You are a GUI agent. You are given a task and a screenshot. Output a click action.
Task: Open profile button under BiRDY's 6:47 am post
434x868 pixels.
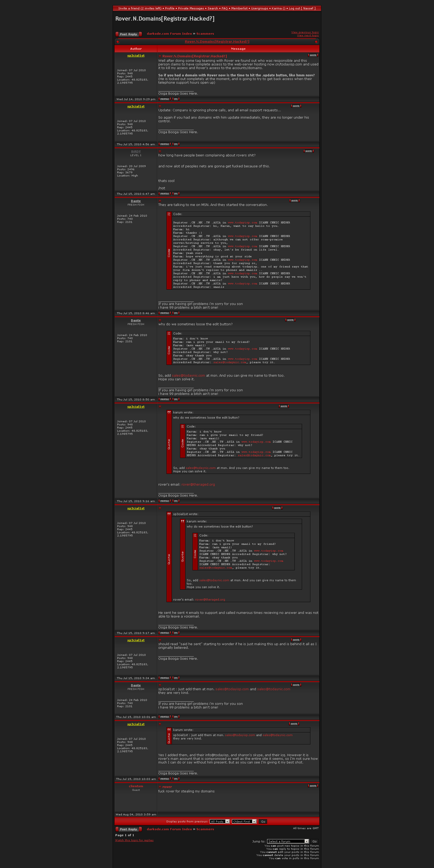(x=165, y=194)
